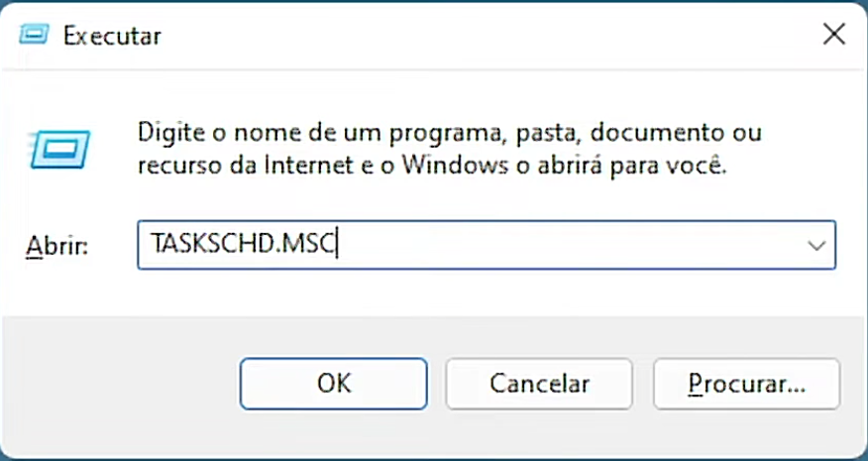Expand the Abrir combo box dropdown arrow
Screen dimensions: 868x461
[x=817, y=245]
